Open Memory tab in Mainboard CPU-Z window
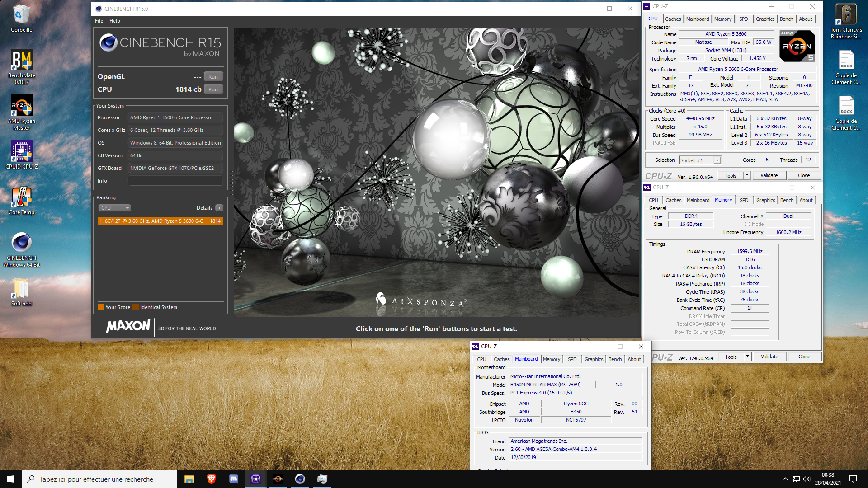Screen dimensions: 868x488 [552, 359]
